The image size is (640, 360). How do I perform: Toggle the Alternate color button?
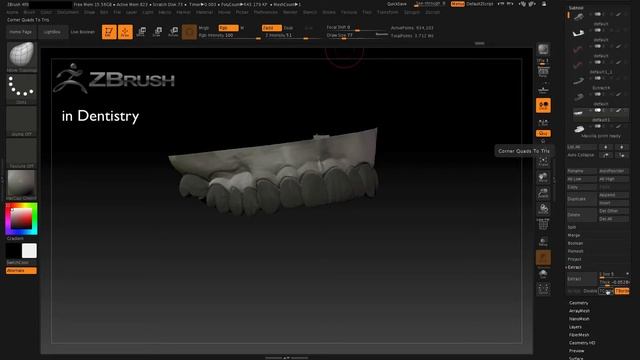tap(21, 271)
